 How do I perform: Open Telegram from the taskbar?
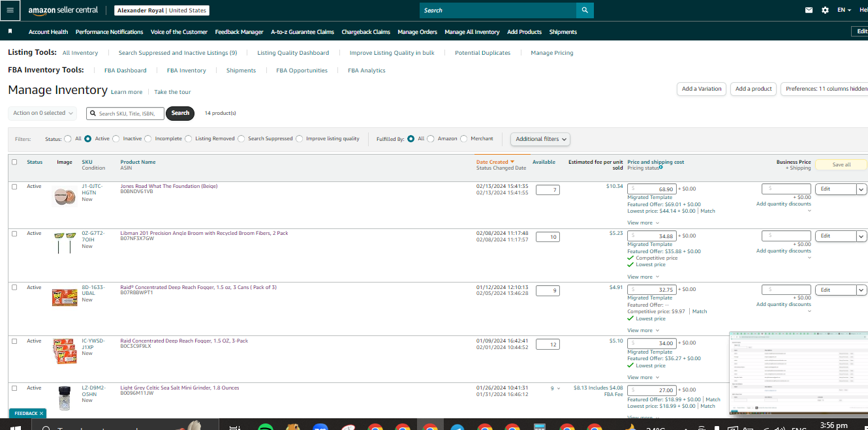pos(457,427)
